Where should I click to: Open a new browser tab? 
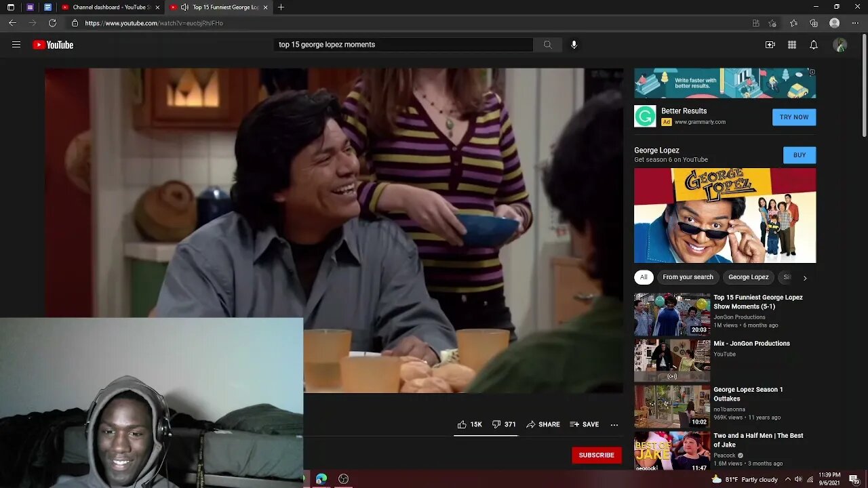click(x=281, y=7)
